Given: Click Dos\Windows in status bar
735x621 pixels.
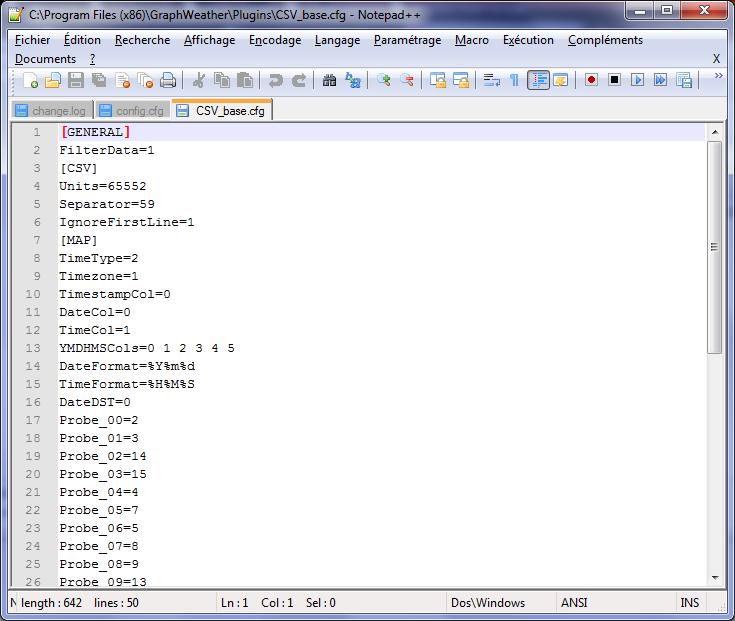Looking at the screenshot, I should pyautogui.click(x=488, y=603).
